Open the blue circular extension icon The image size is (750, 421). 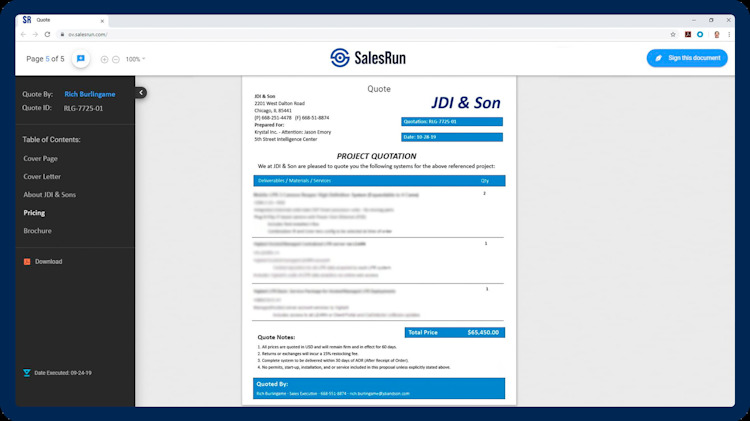coord(700,34)
